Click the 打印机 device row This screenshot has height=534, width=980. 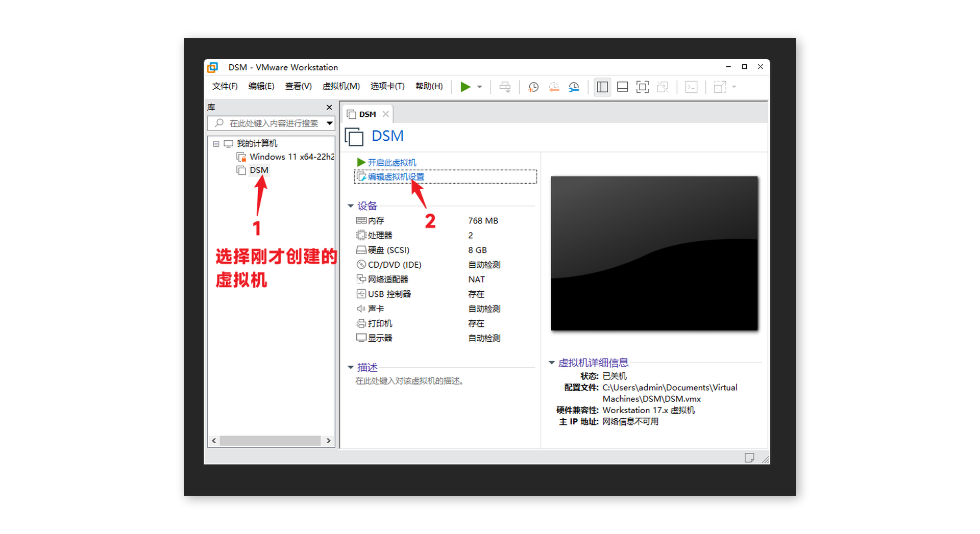click(x=444, y=323)
